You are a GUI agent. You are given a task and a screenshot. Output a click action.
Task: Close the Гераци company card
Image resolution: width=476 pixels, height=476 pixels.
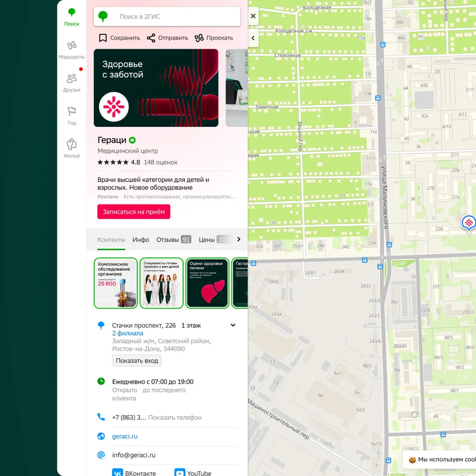[253, 16]
